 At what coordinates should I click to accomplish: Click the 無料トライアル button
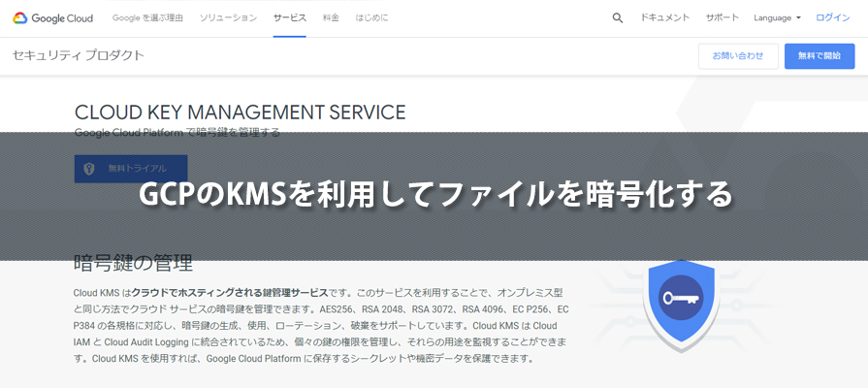point(131,169)
